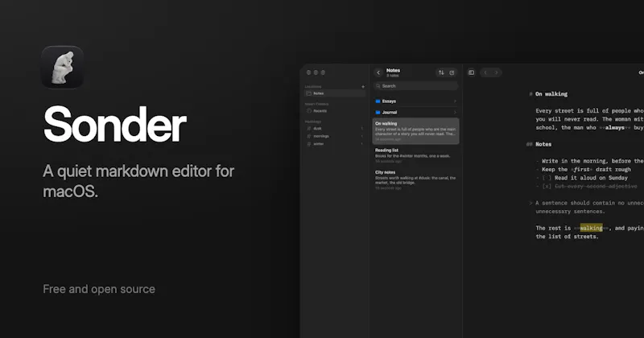Click the italic word 'first' in editor

581,170
